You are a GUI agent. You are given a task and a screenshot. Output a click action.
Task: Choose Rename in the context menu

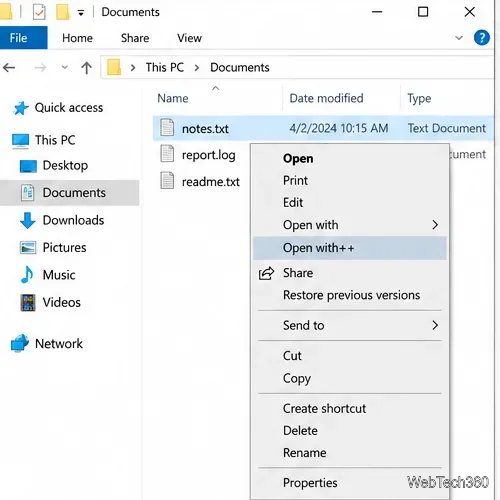[350, 453]
